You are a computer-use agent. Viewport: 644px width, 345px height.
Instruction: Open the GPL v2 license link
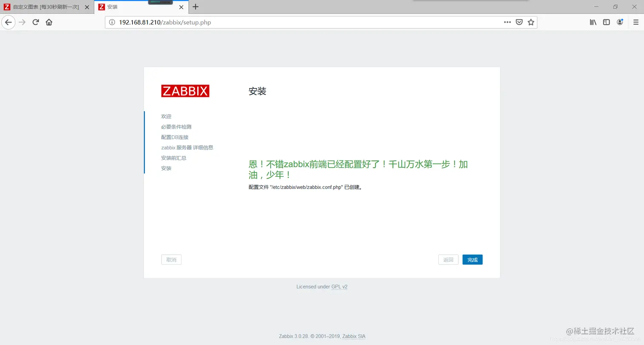click(339, 287)
